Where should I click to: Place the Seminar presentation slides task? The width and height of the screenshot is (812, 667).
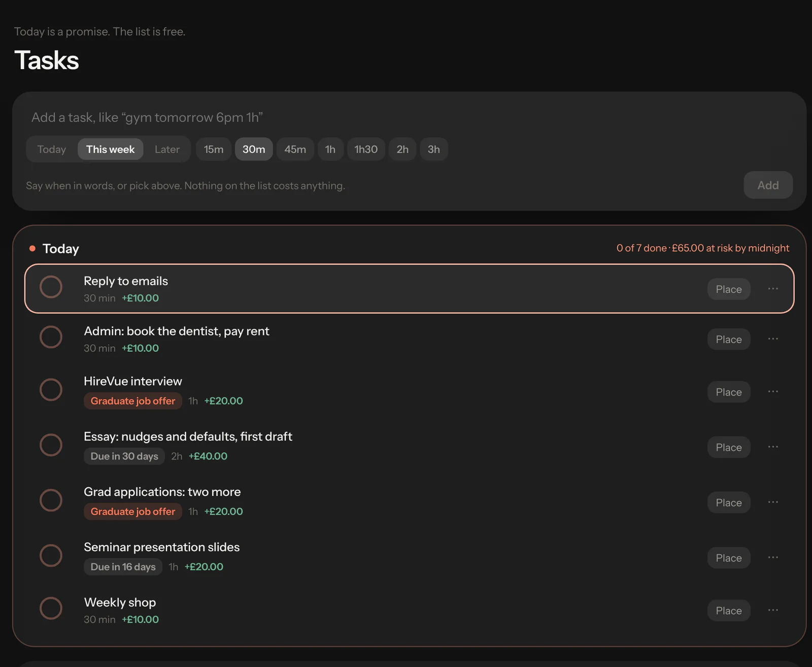729,558
